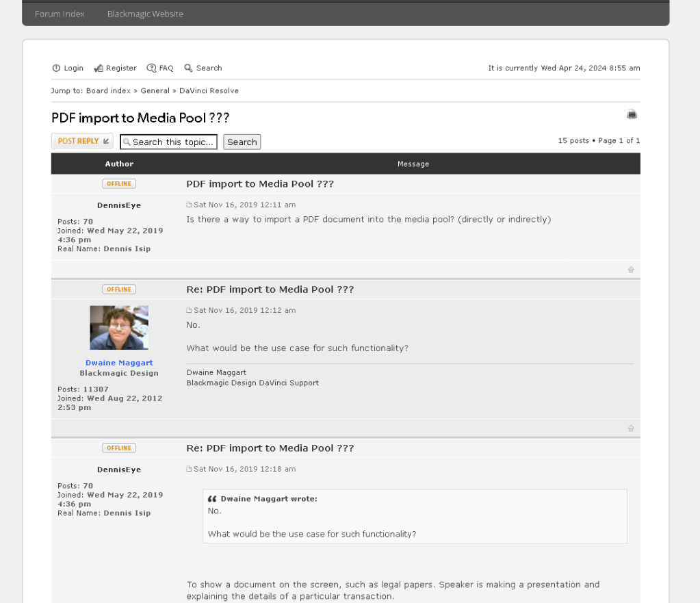Open the Register link
The height and width of the screenshot is (603, 700).
121,68
